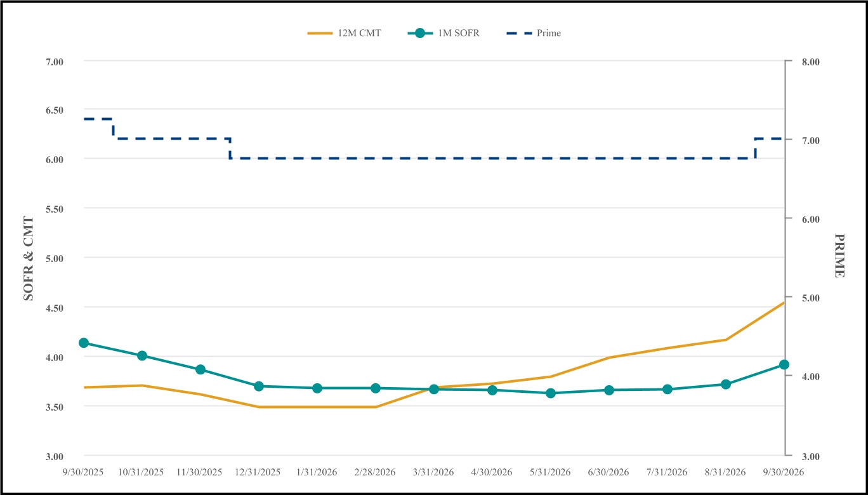This screenshot has height=495, width=868.
Task: Click the 1M SOFR marker at 9/30/2025
Action: pos(84,343)
